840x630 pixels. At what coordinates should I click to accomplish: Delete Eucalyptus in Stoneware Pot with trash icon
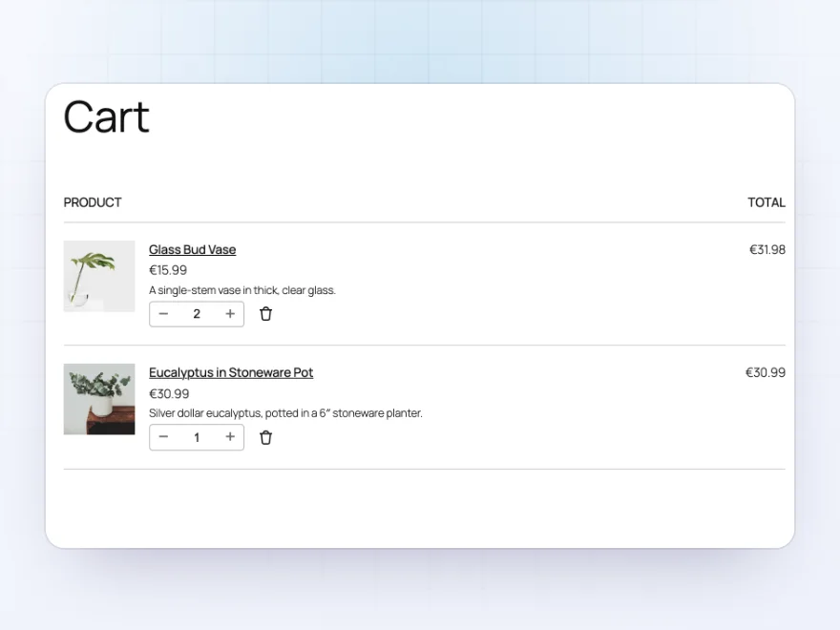[265, 438]
